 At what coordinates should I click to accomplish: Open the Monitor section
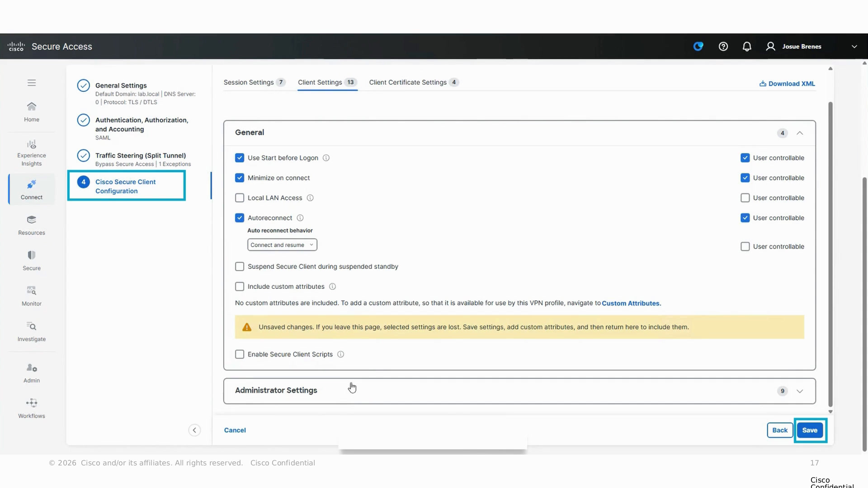[31, 296]
